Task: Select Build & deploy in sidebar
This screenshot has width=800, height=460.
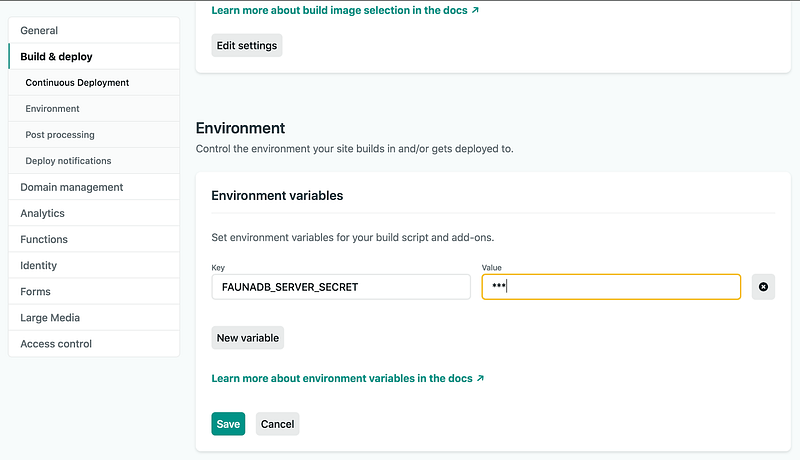Action: click(x=56, y=57)
